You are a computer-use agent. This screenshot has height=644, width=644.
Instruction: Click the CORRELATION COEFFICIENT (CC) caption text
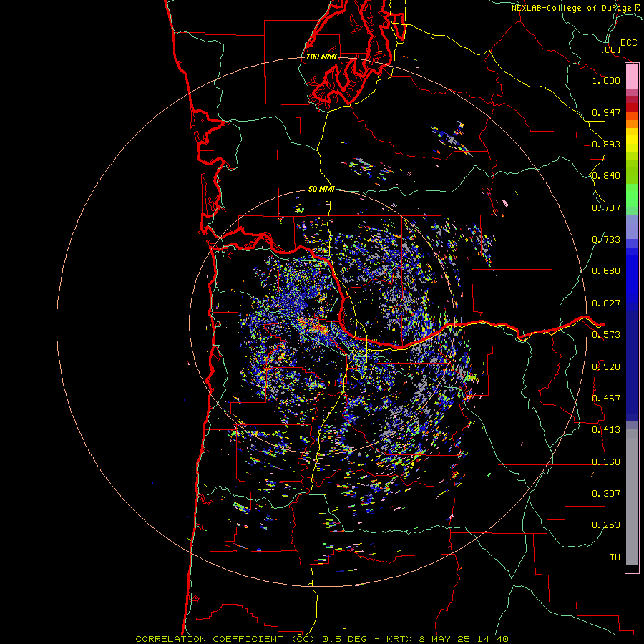click(x=226, y=639)
